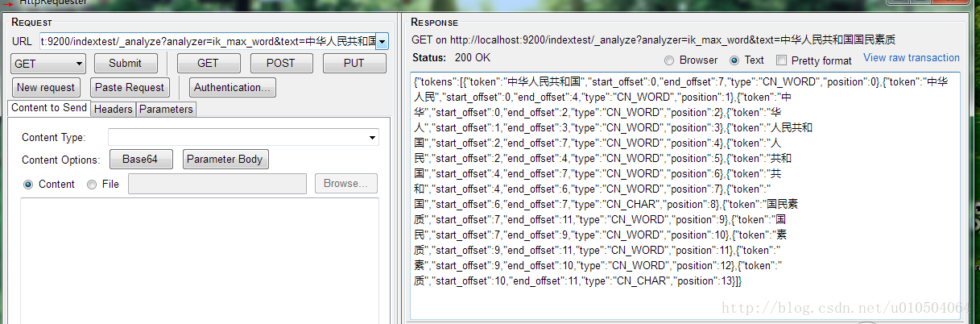Click the Paste Request button
Image resolution: width=980 pixels, height=324 pixels.
[x=129, y=87]
